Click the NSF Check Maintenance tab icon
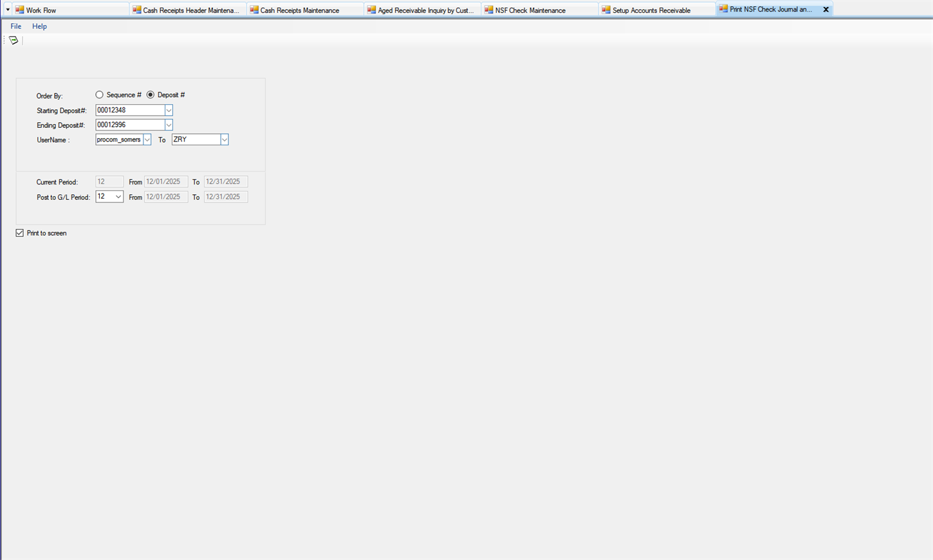Viewport: 933px width, 560px height. (x=488, y=10)
